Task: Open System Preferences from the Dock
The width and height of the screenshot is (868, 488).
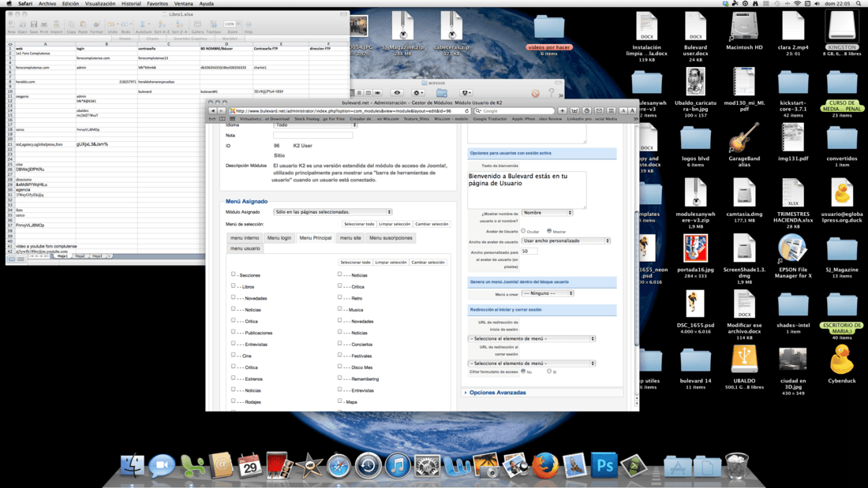Action: pos(428,466)
